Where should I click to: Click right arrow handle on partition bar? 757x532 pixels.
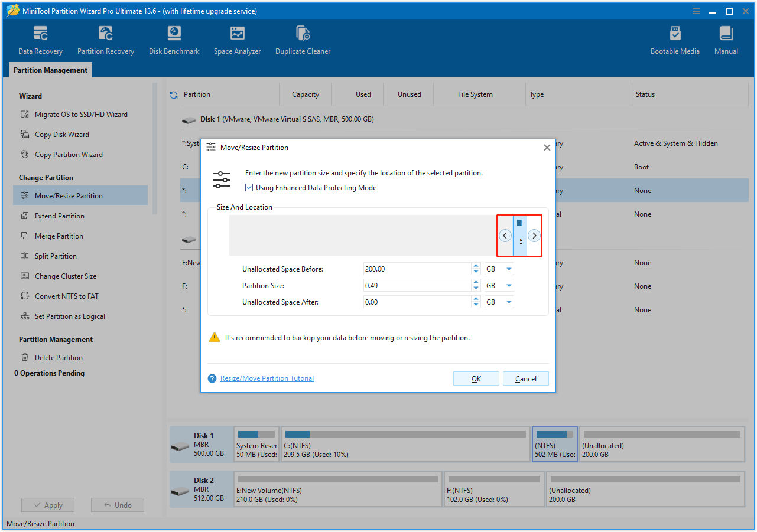click(534, 236)
